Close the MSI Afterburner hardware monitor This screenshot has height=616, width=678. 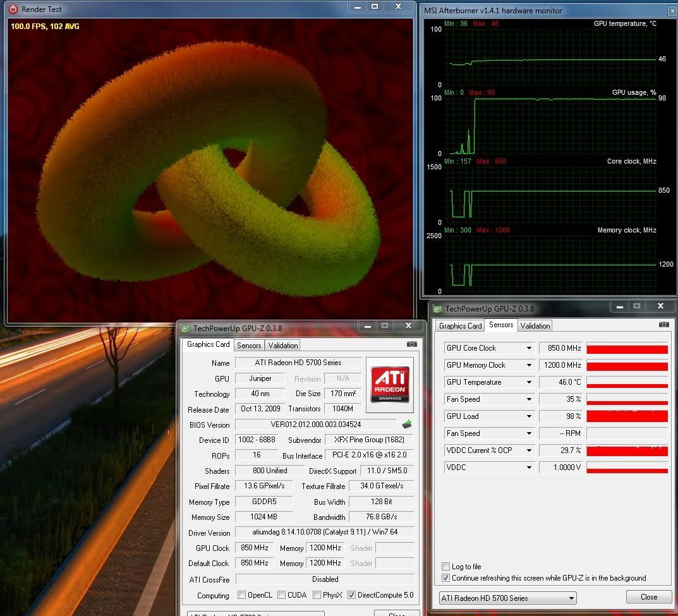pos(673,11)
